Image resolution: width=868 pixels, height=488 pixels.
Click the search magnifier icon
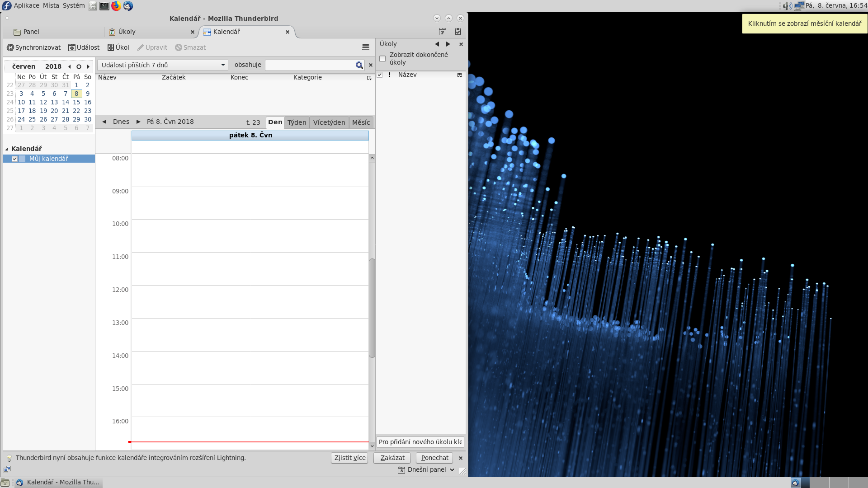[x=359, y=65]
